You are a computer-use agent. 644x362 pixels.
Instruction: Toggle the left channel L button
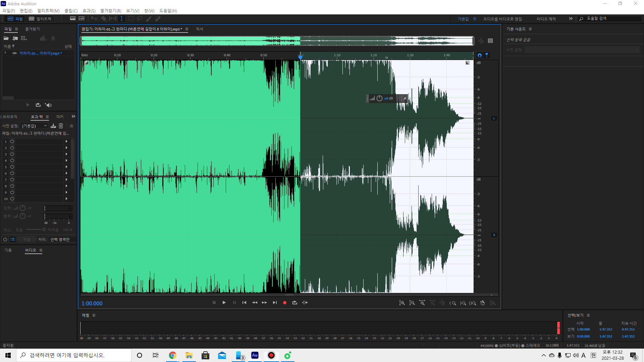(x=494, y=118)
